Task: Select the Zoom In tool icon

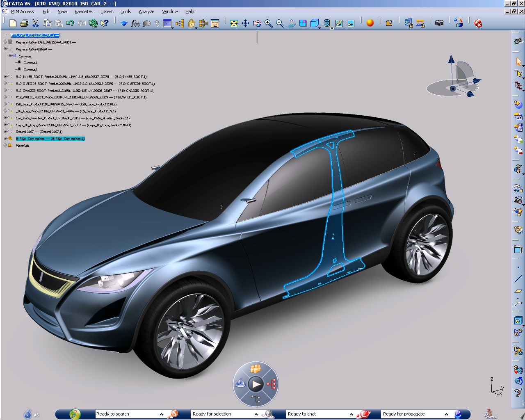Action: point(269,24)
